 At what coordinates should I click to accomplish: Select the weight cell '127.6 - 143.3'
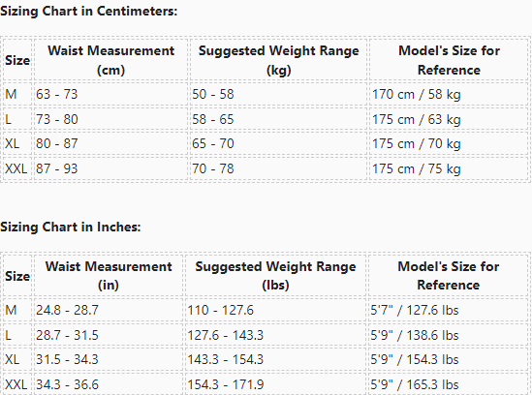pyautogui.click(x=225, y=335)
